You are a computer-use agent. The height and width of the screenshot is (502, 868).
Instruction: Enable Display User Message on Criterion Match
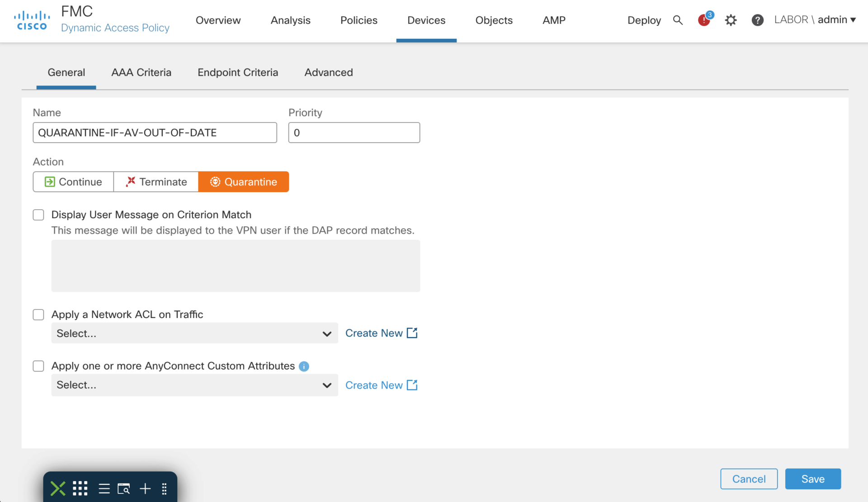click(38, 215)
